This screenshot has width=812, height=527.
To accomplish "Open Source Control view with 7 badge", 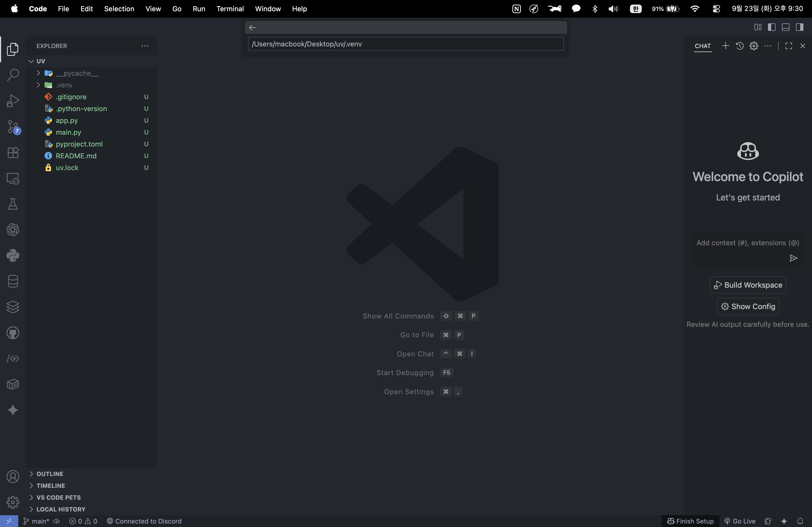I will 13,127.
